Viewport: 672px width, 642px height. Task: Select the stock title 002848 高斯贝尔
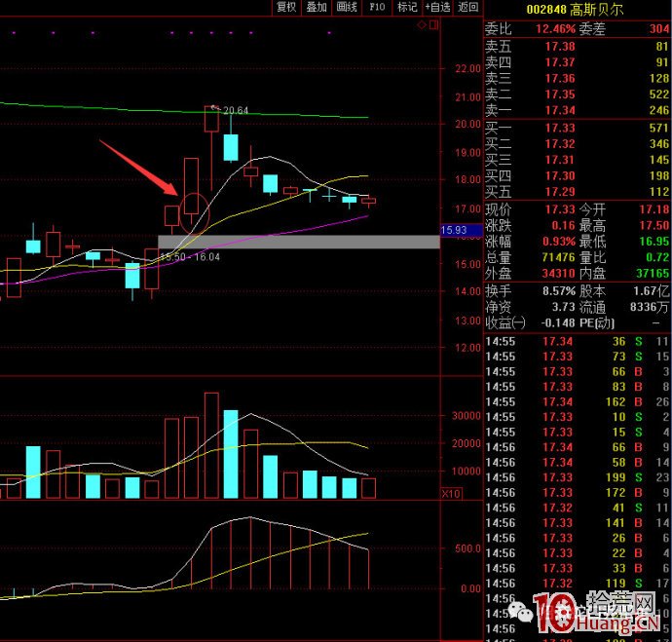[x=575, y=10]
